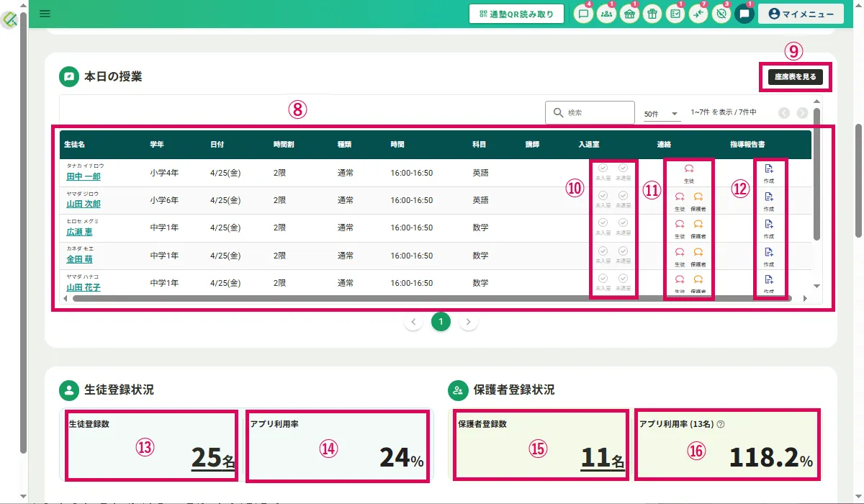Viewport: 864px width, 504px height.
Task: Open the crossed-circle icon with badge 3
Action: click(721, 14)
